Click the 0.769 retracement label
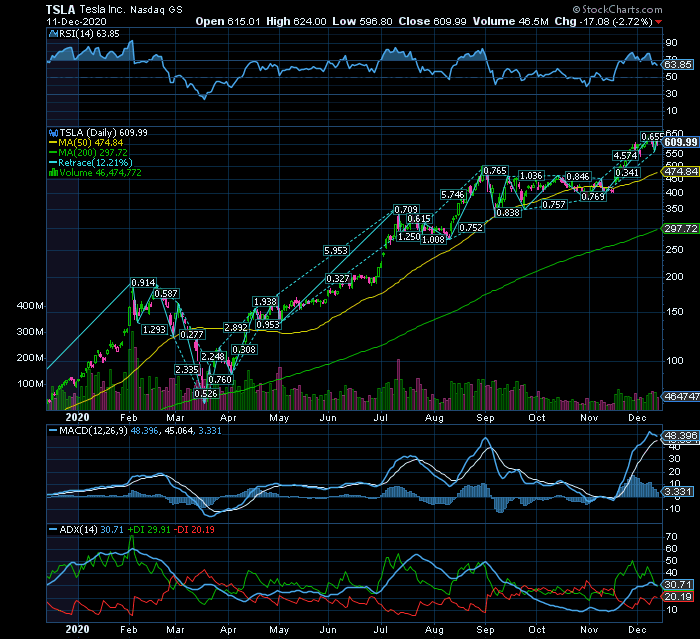Viewport: 700px width, 639px height. [x=593, y=196]
